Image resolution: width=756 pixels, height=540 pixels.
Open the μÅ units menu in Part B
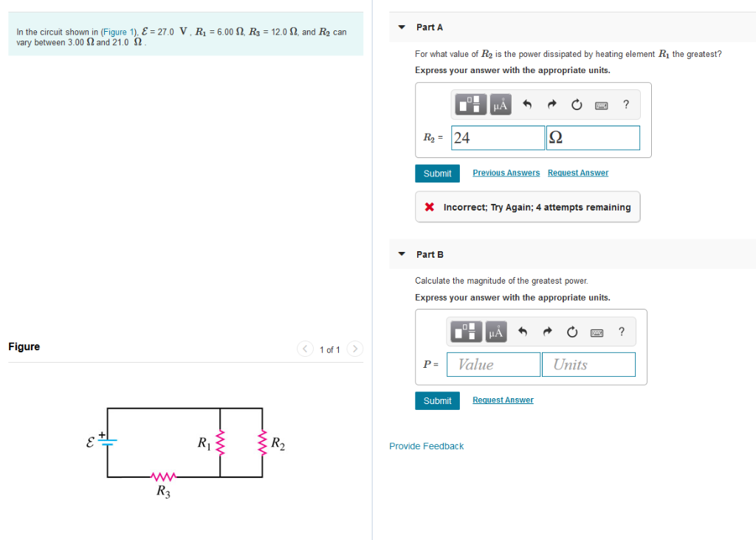(495, 331)
